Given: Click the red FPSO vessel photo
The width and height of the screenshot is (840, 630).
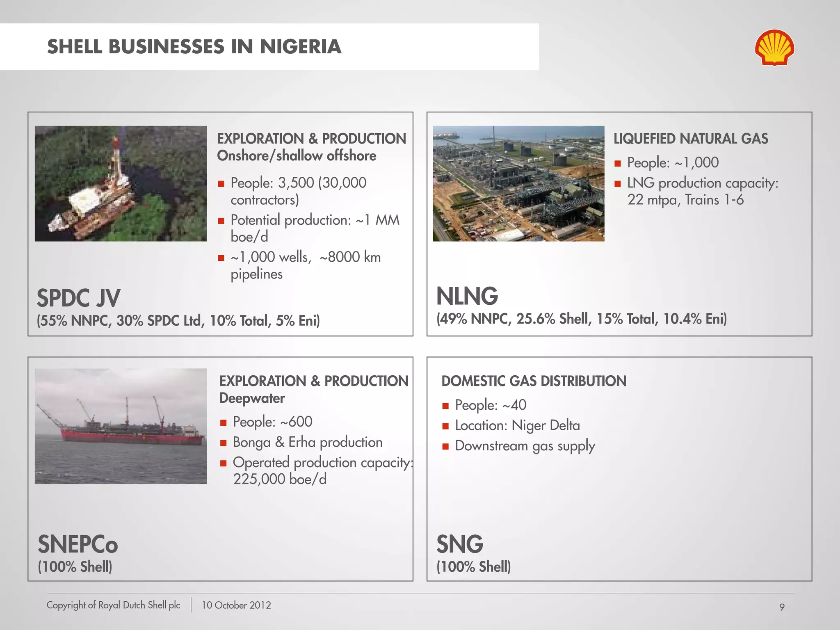Looking at the screenshot, I should coord(121,426).
